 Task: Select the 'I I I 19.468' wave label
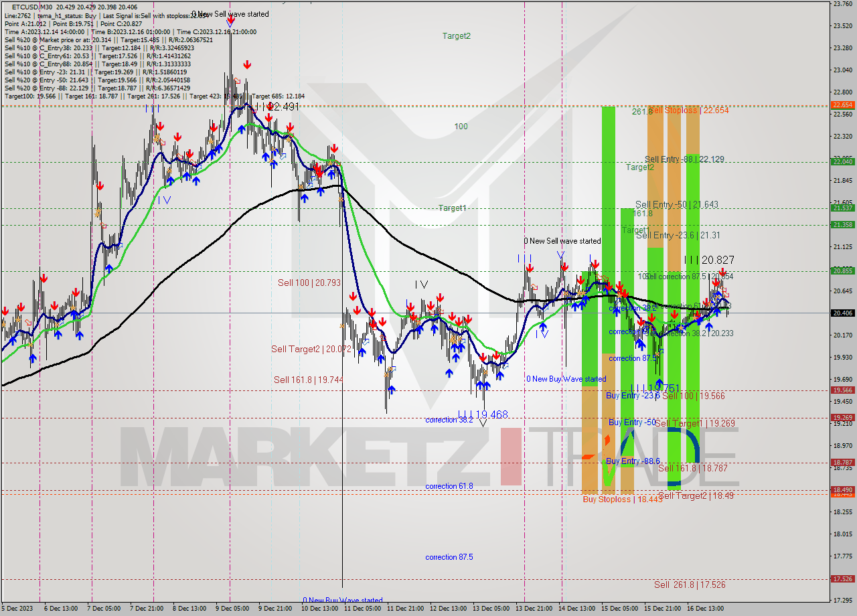pyautogui.click(x=482, y=415)
